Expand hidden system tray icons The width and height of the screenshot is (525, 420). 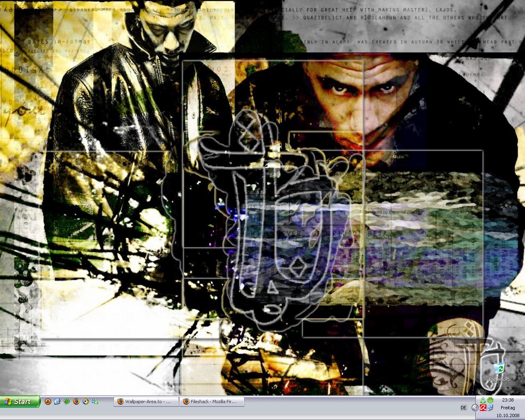click(475, 408)
